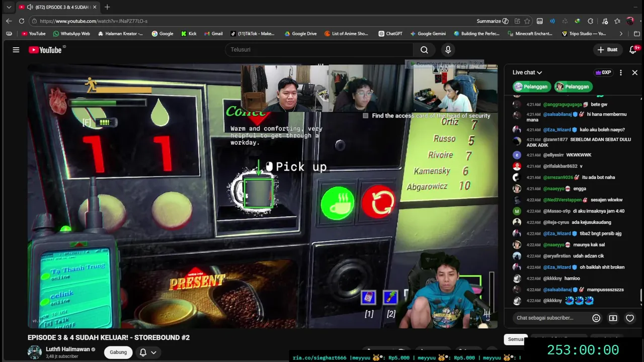Screen dimensions: 644x362
Task: Open the Kick bookmark
Action: pos(189,34)
